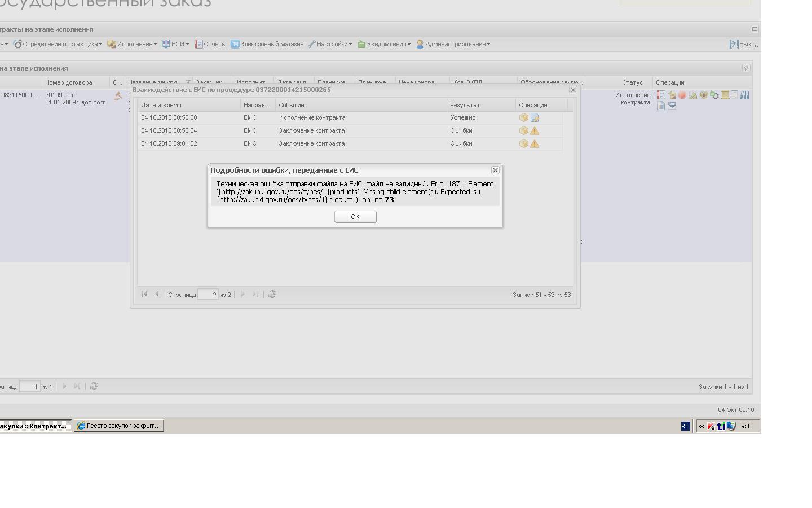812x508 pixels.
Task: Click the contract number 301999 cell
Action: pyautogui.click(x=76, y=98)
